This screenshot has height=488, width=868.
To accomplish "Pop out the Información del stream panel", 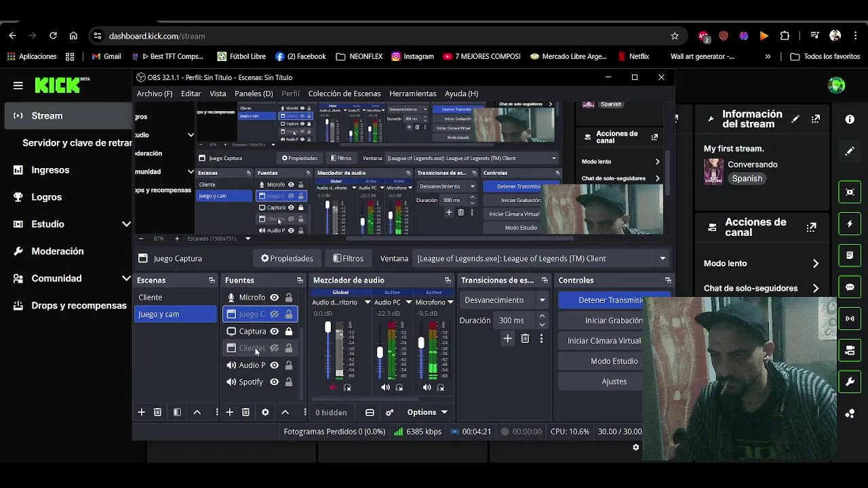I will pos(816,119).
